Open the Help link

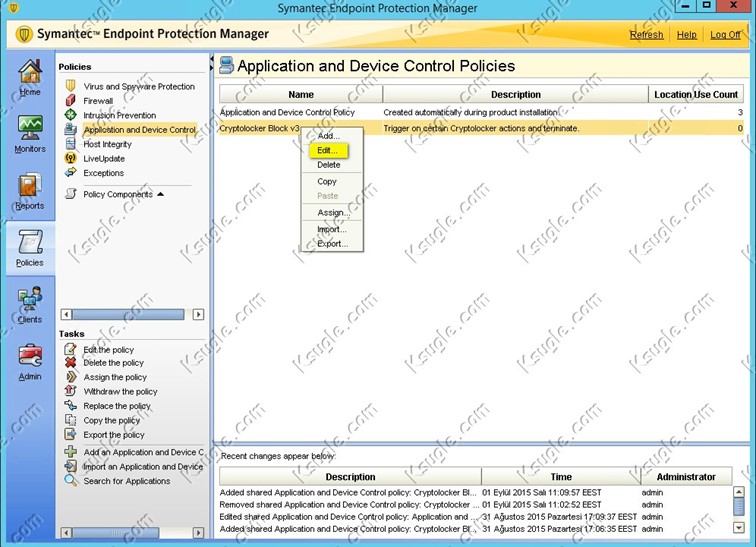pyautogui.click(x=687, y=35)
